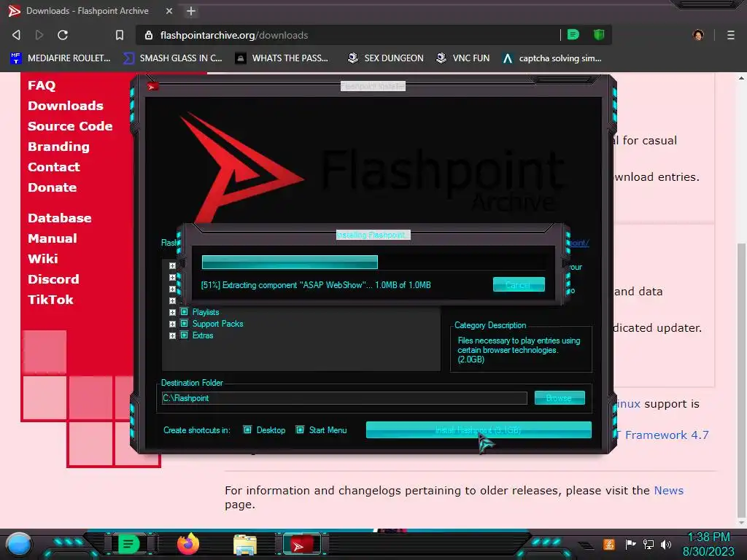Image resolution: width=747 pixels, height=560 pixels.
Task: Click the address bar URL field
Action: pyautogui.click(x=352, y=35)
